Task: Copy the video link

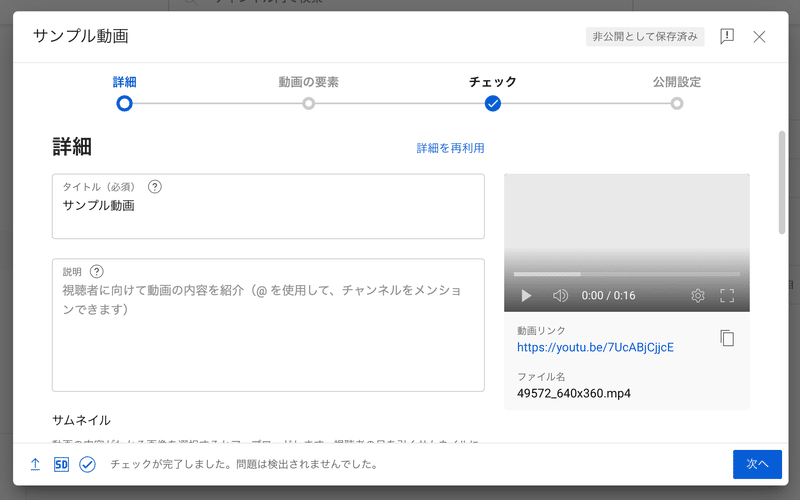Action: 727,338
